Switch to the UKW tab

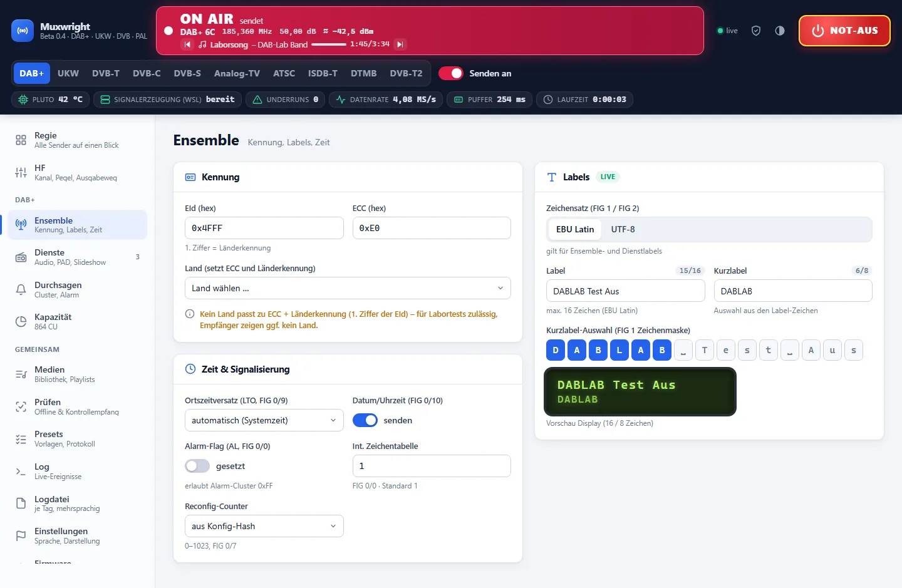[68, 73]
